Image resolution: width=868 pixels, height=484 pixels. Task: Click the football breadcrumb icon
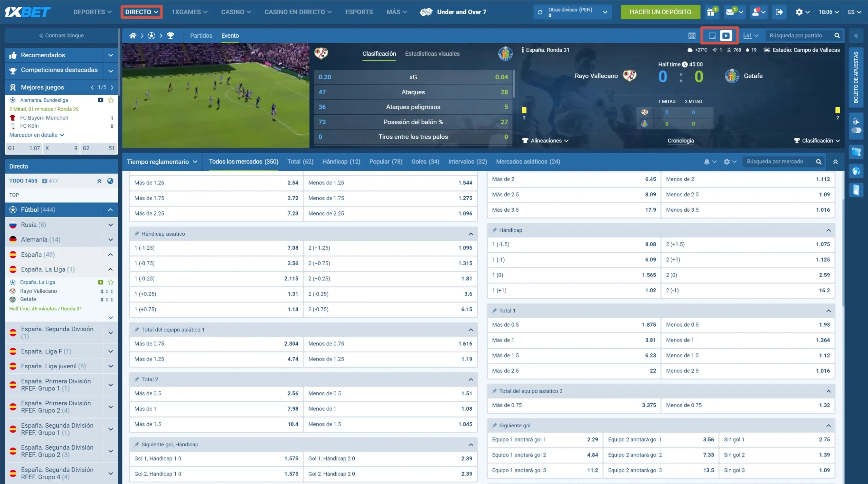click(152, 36)
